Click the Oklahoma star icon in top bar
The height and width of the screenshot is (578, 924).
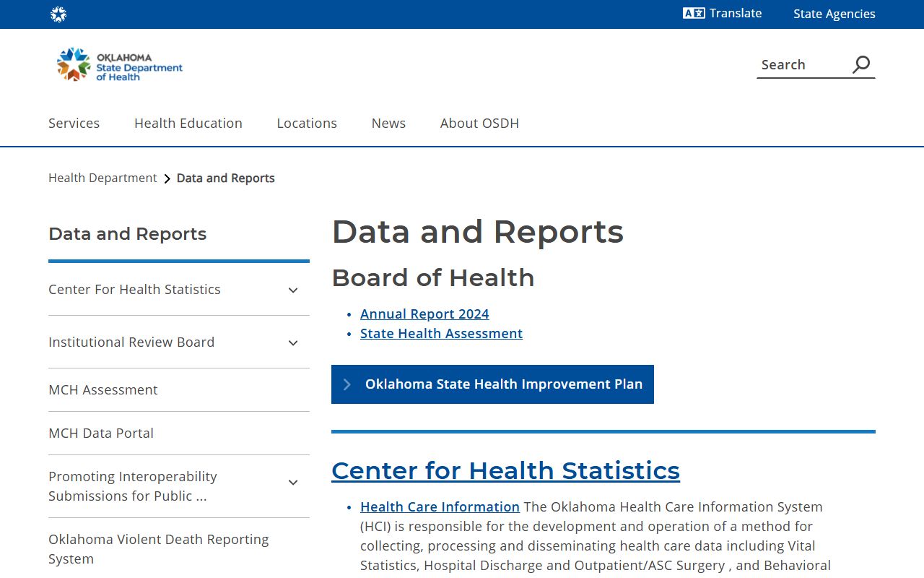click(x=58, y=14)
